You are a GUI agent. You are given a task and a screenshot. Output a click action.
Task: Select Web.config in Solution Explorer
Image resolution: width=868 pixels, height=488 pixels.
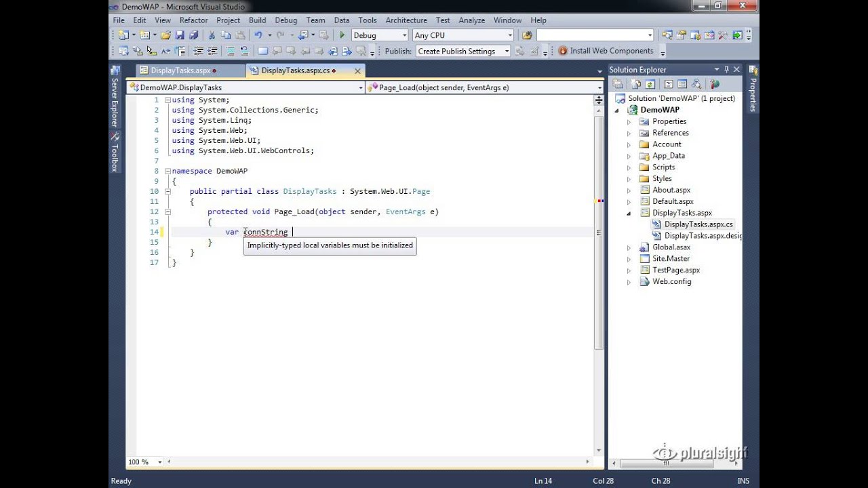point(671,282)
